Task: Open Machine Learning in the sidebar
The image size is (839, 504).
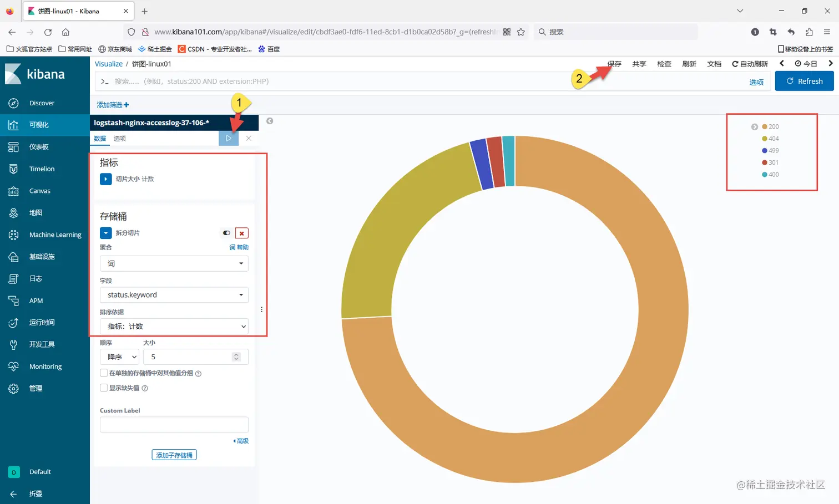Action: [x=55, y=235]
